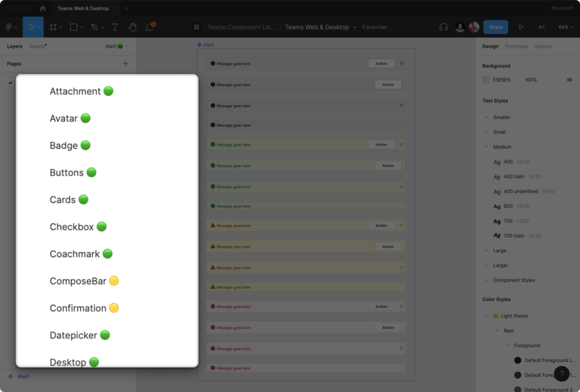Close the yellow alert with Action button
The image size is (580, 392).
(x=401, y=225)
